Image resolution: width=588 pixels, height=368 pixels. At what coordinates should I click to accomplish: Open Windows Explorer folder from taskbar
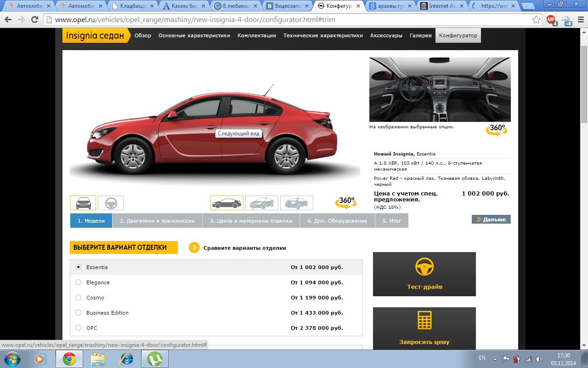click(x=98, y=359)
